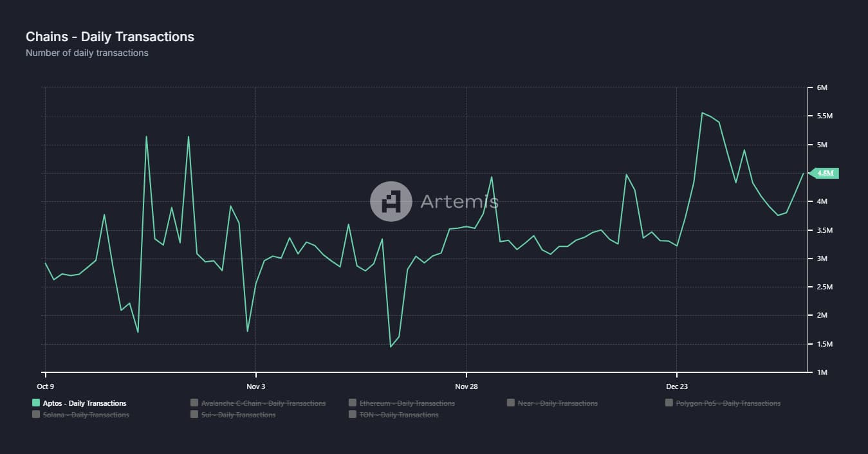Click the Dec 23 axis label
The width and height of the screenshot is (868, 454).
(677, 386)
